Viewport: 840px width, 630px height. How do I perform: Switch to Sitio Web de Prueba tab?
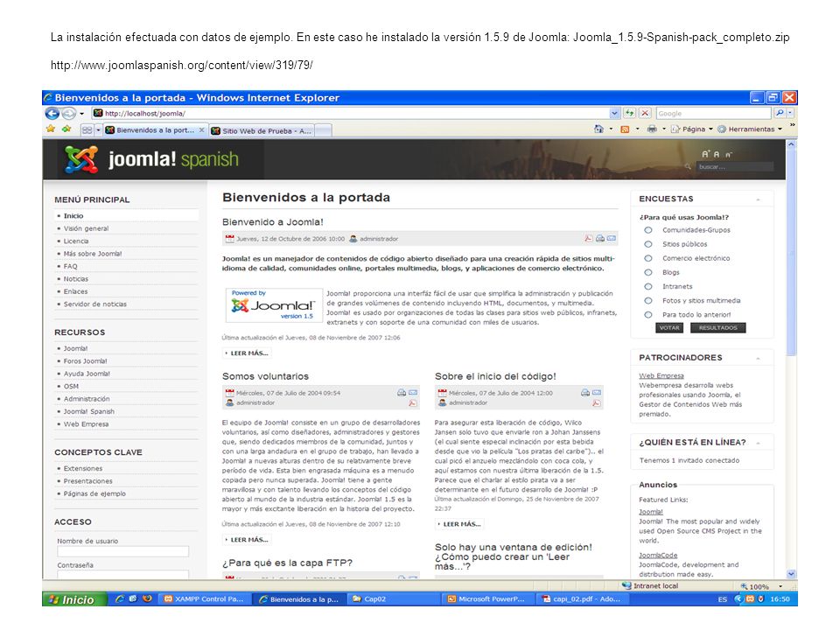coord(262,130)
